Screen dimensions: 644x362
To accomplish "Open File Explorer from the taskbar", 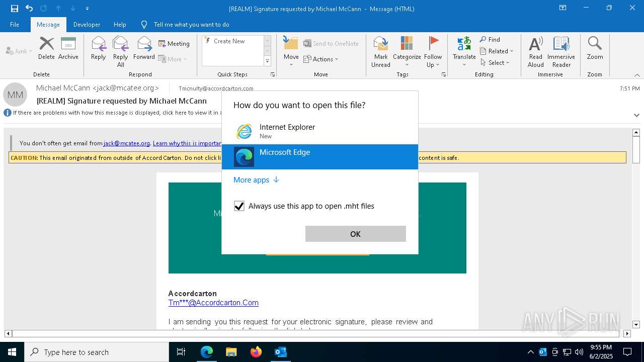I will pyautogui.click(x=231, y=352).
